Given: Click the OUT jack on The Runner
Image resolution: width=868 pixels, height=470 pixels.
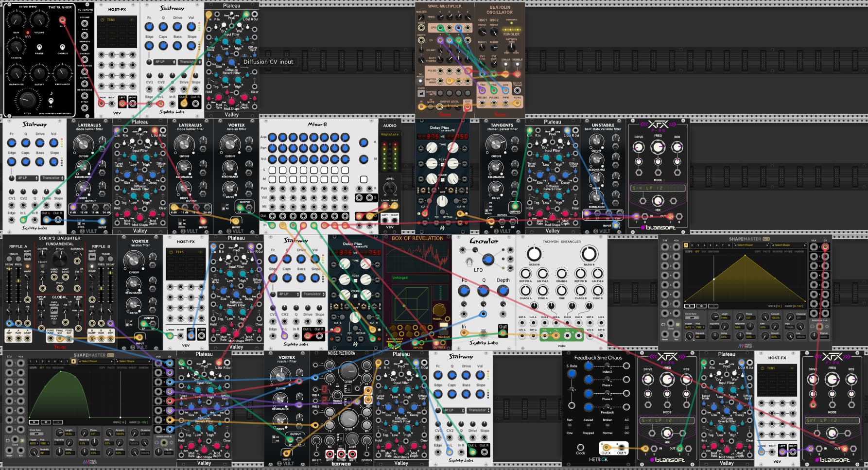Looking at the screenshot, I should 62,20.
